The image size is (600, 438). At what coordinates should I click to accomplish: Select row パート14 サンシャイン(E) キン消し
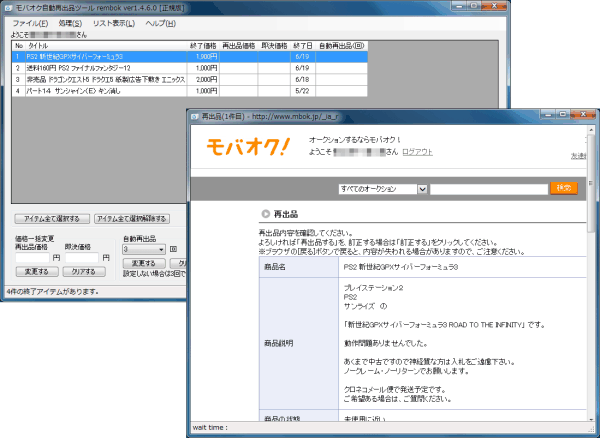190,91
